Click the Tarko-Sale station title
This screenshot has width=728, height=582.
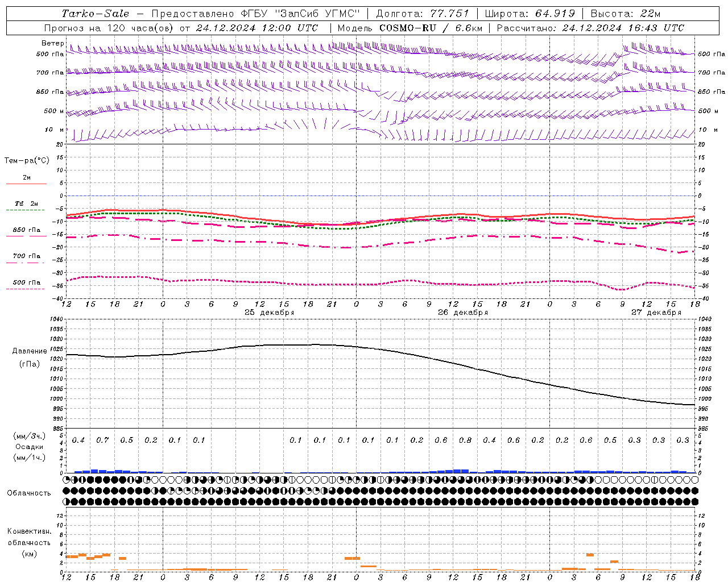96,14
